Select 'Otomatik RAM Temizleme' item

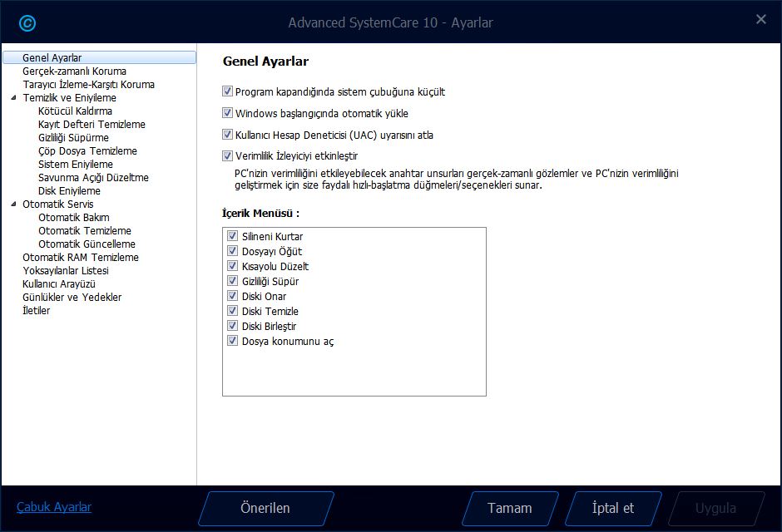point(81,257)
